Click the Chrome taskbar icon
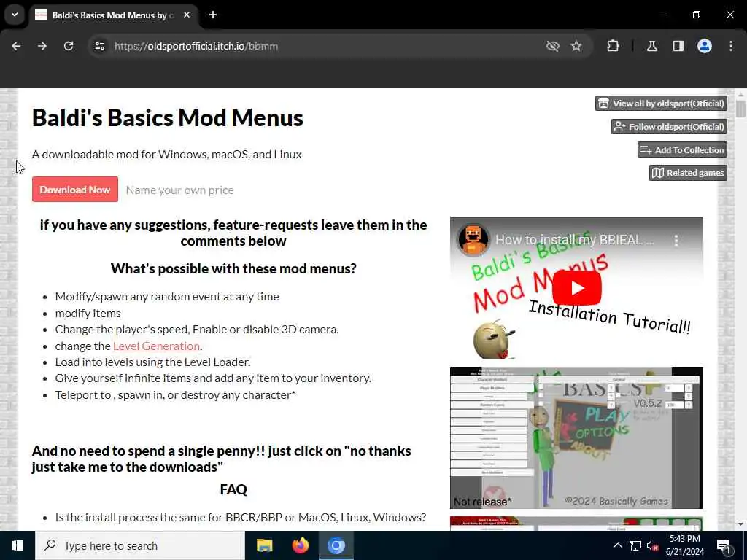This screenshot has width=747, height=560. [336, 545]
